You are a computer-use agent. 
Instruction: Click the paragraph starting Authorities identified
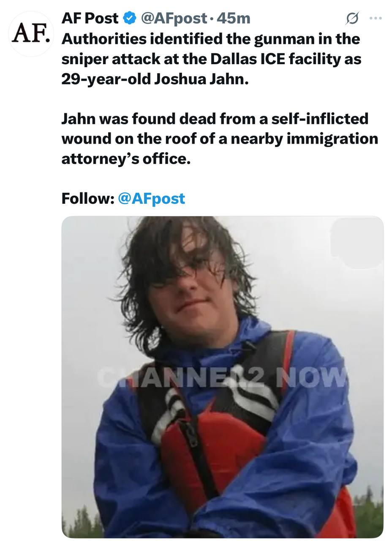click(211, 59)
